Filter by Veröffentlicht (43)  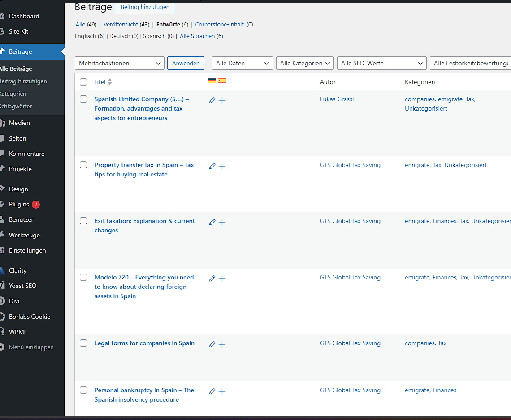(x=126, y=25)
